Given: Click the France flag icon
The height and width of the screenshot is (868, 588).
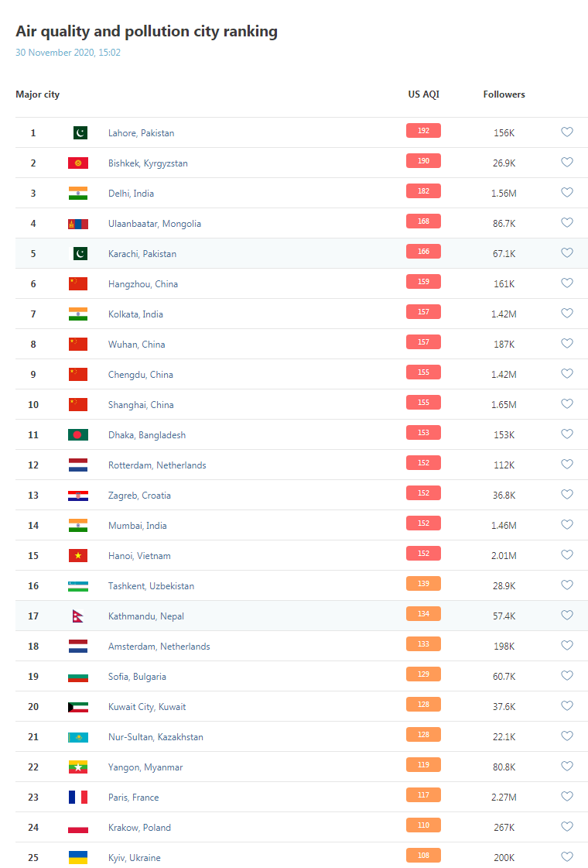Looking at the screenshot, I should point(78,797).
